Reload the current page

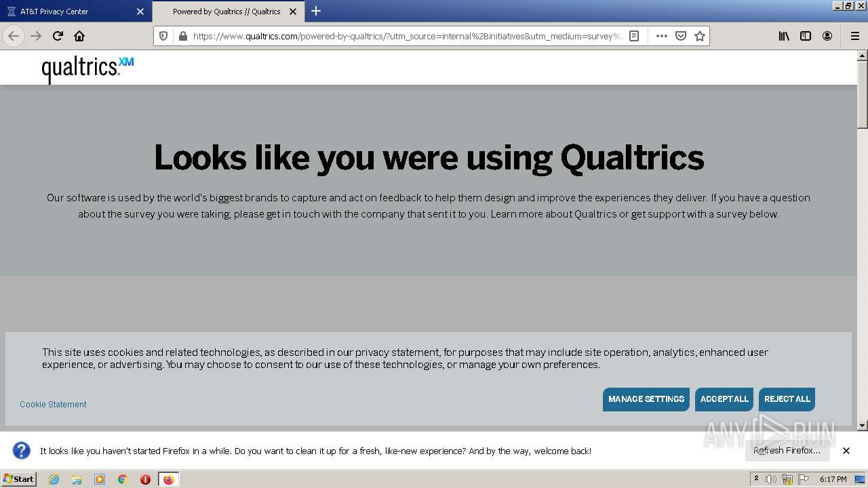click(58, 36)
